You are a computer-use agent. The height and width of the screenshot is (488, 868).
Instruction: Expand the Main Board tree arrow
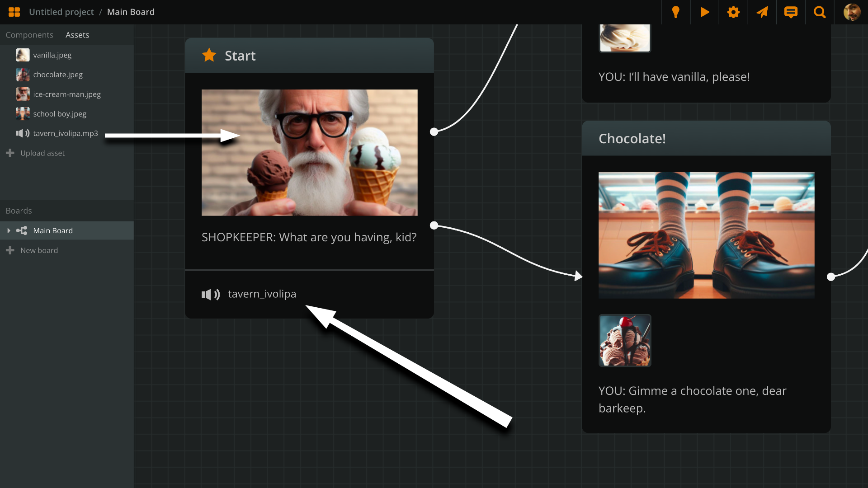(x=9, y=231)
